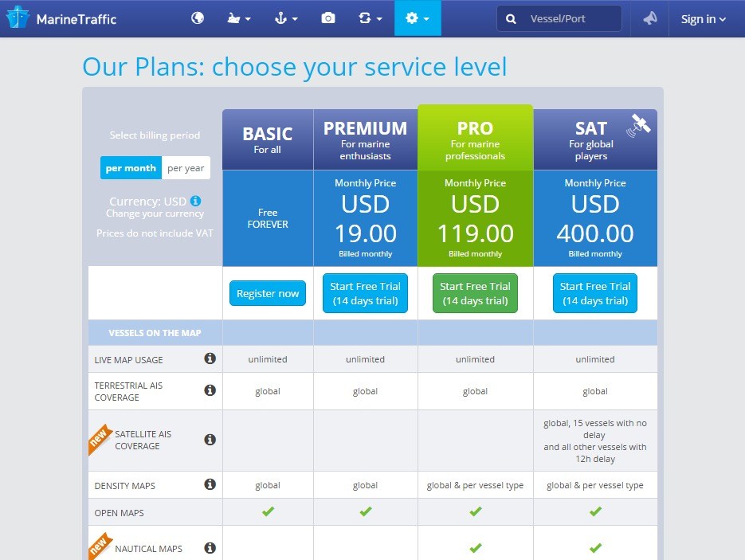Viewport: 745px width, 560px height.
Task: Expand the vessels ship dropdown menu
Action: click(x=239, y=18)
